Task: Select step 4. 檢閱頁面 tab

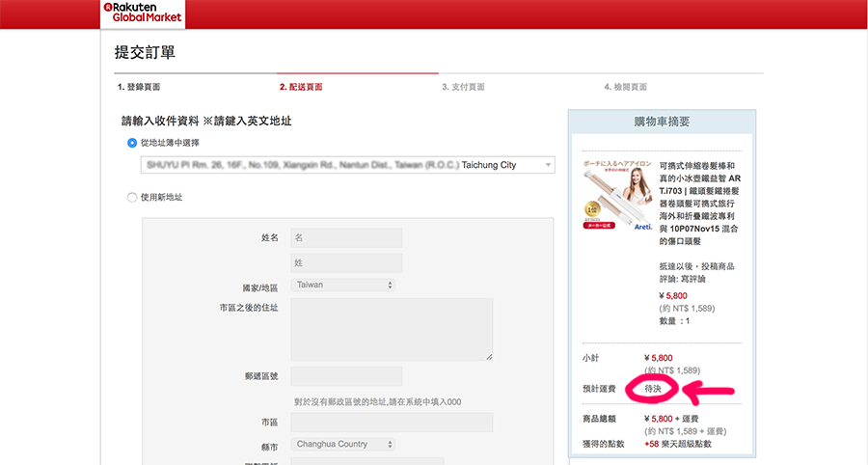Action: click(625, 87)
